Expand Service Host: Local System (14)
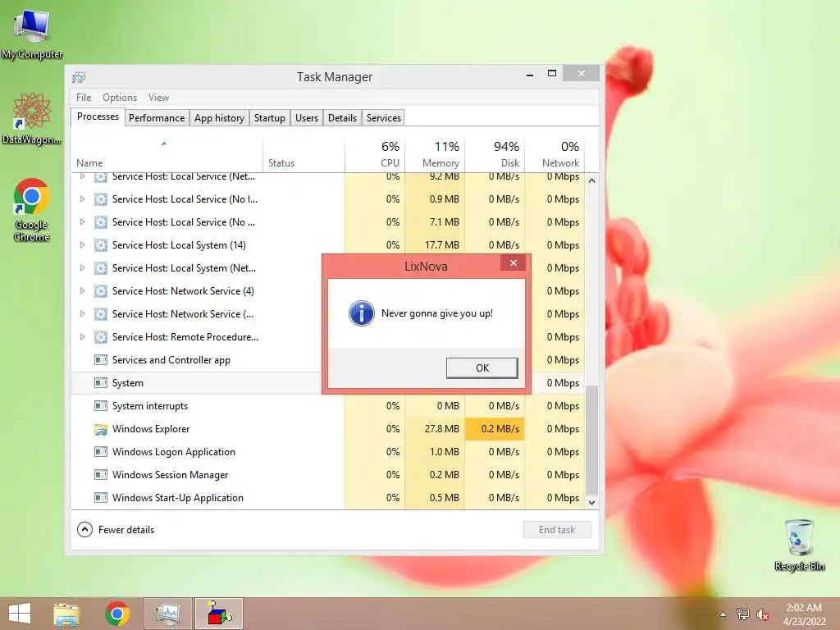Image resolution: width=840 pixels, height=630 pixels. click(x=82, y=244)
